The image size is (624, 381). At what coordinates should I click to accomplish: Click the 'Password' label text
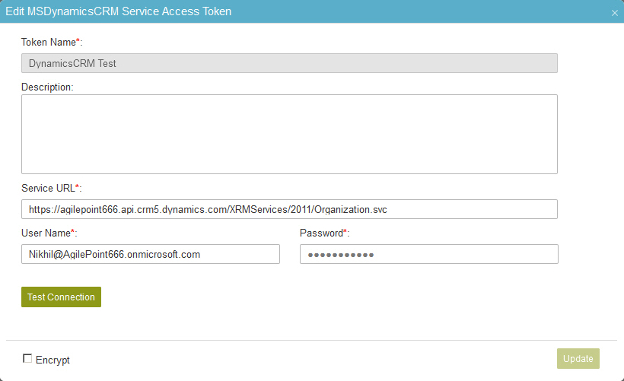[x=322, y=233]
